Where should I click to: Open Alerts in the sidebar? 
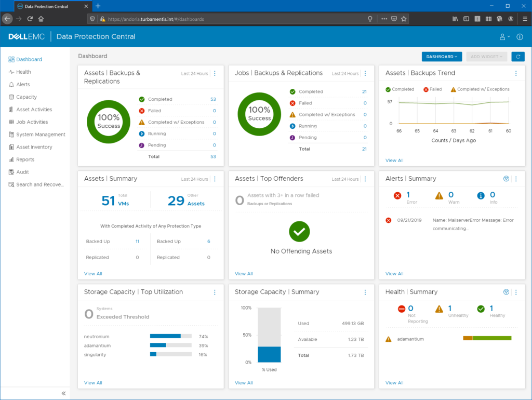23,85
